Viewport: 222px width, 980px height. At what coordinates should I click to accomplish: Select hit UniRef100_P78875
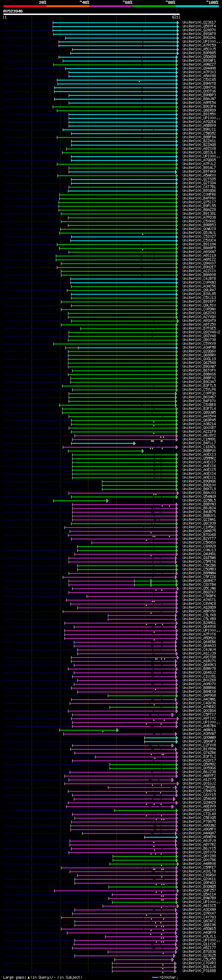(199, 821)
